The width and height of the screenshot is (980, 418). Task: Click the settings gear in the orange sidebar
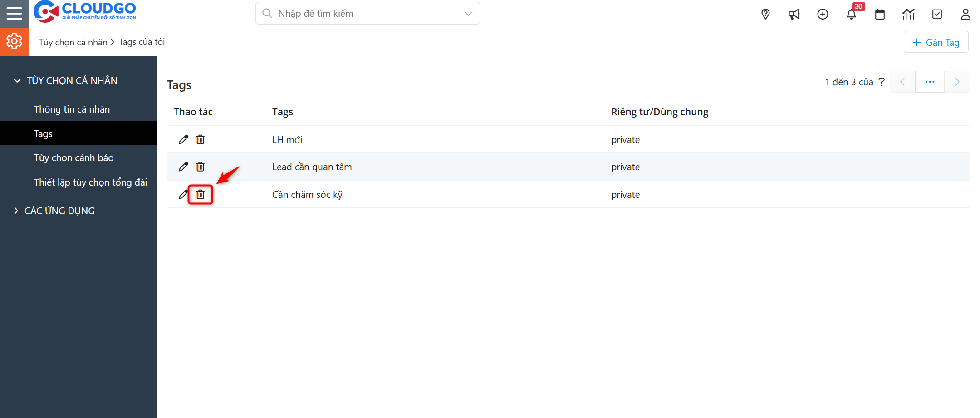point(14,41)
